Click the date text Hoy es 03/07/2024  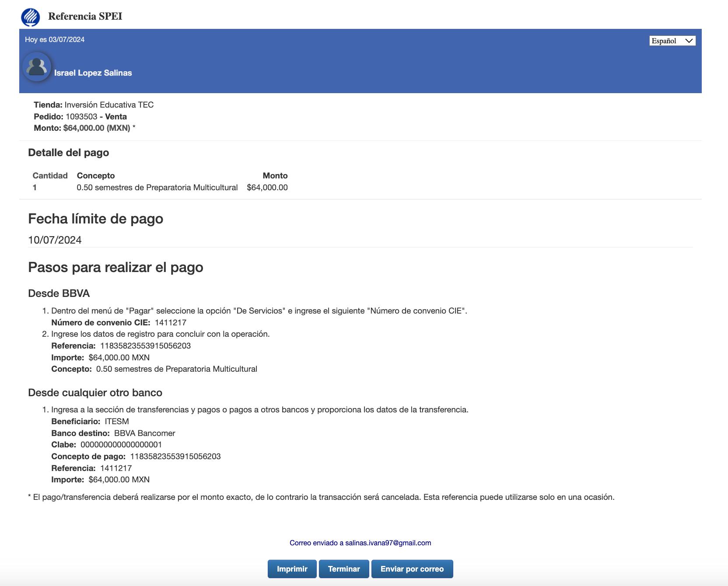pos(55,39)
